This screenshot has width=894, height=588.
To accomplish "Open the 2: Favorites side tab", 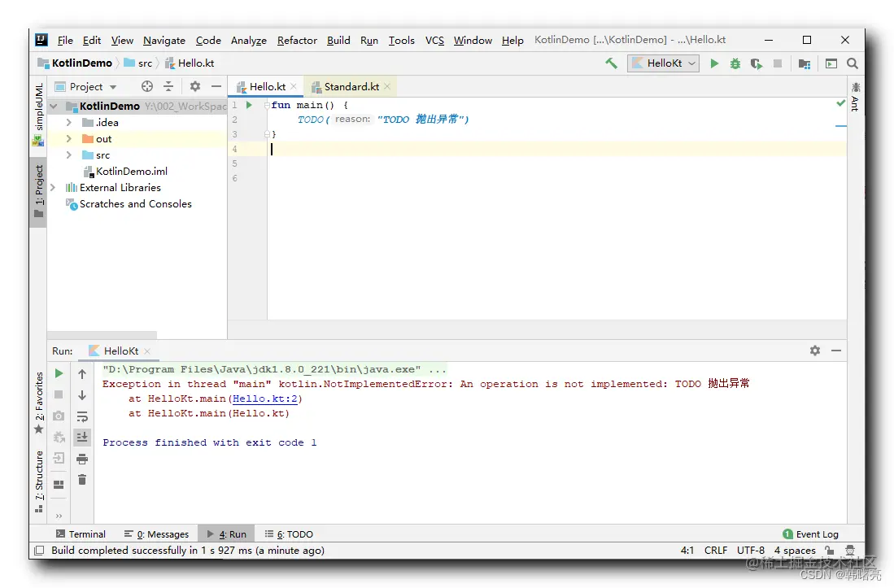I will tap(39, 403).
